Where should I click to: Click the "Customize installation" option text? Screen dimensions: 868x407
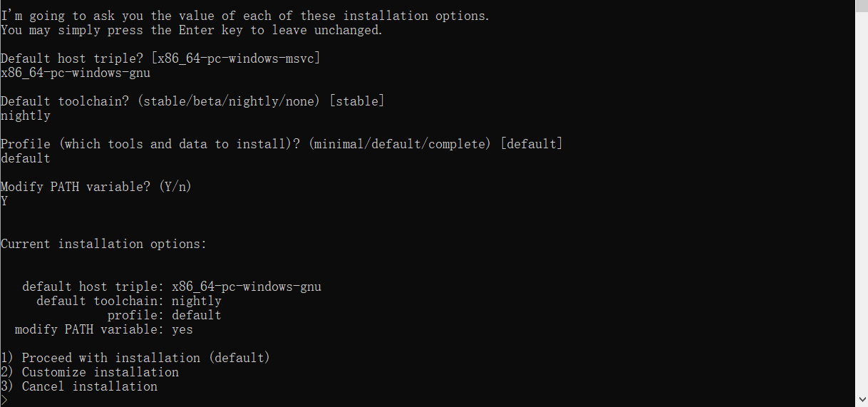[100, 372]
